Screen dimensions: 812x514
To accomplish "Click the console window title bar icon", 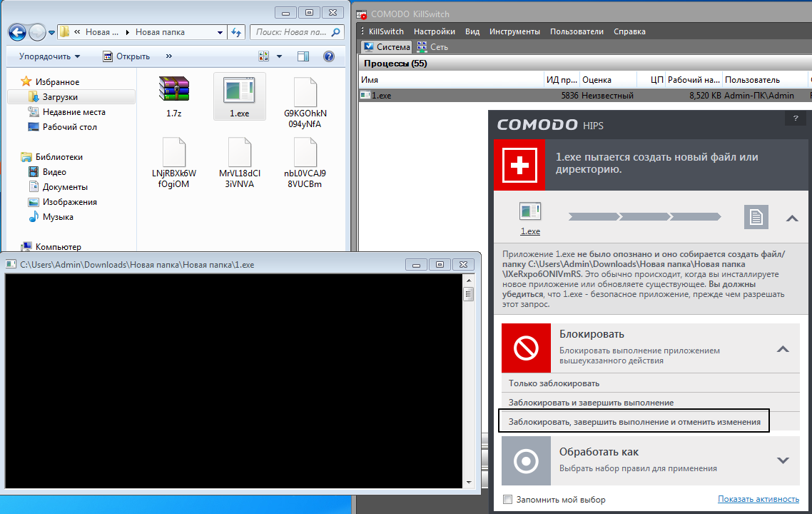I will click(x=11, y=264).
